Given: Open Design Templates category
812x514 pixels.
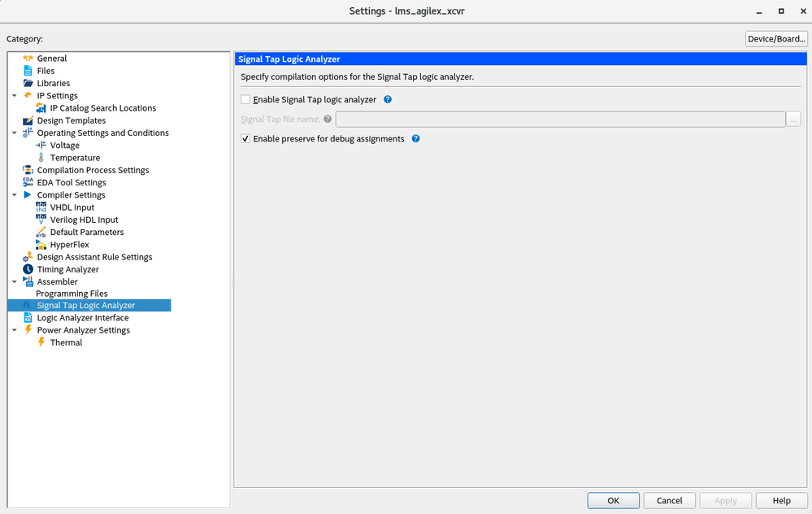Looking at the screenshot, I should 71,120.
